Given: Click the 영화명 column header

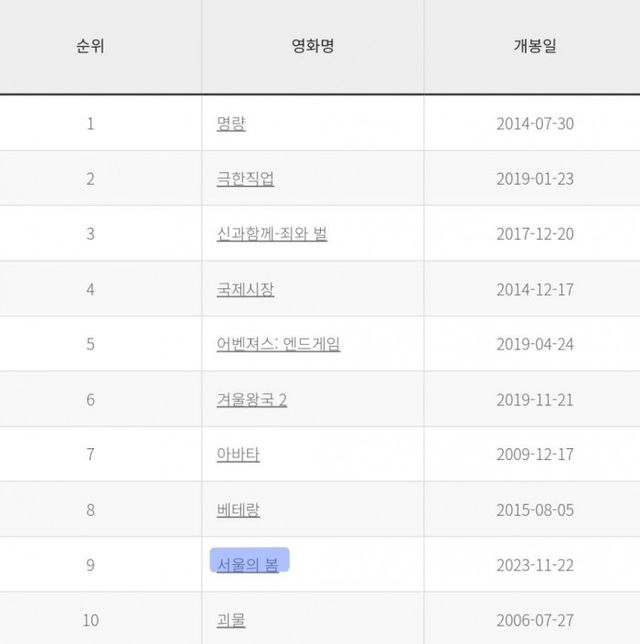Looking at the screenshot, I should (x=313, y=46).
